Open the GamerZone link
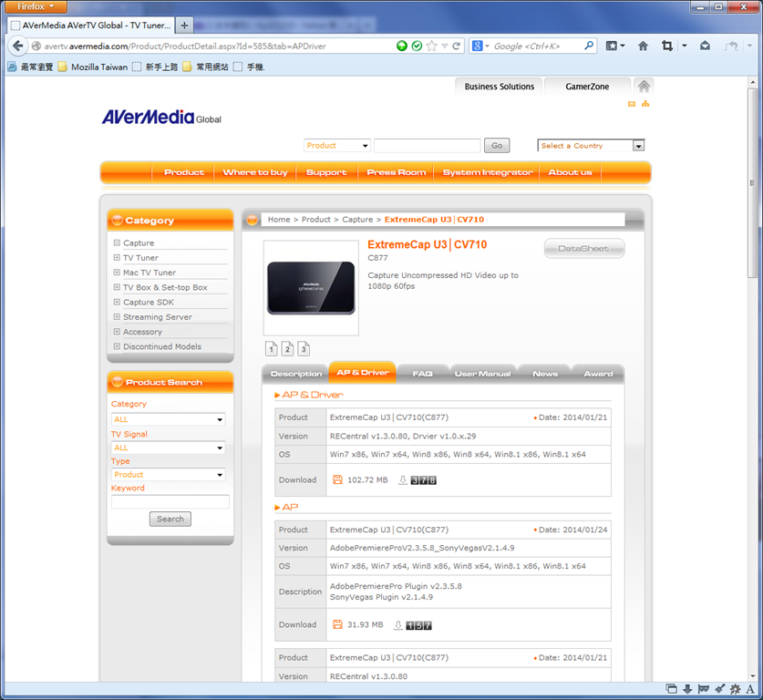The width and height of the screenshot is (763, 700). [x=587, y=87]
